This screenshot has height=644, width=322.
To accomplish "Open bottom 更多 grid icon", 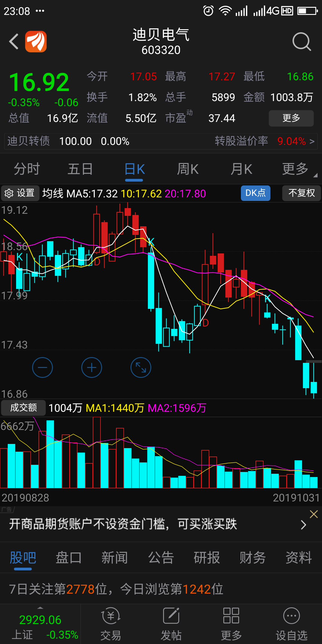I will click(231, 624).
